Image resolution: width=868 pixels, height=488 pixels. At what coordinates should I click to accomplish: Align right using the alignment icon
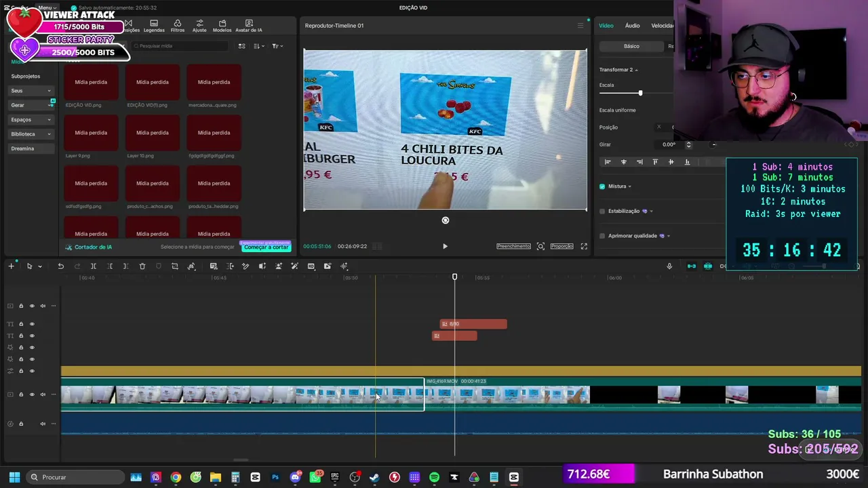tap(639, 162)
